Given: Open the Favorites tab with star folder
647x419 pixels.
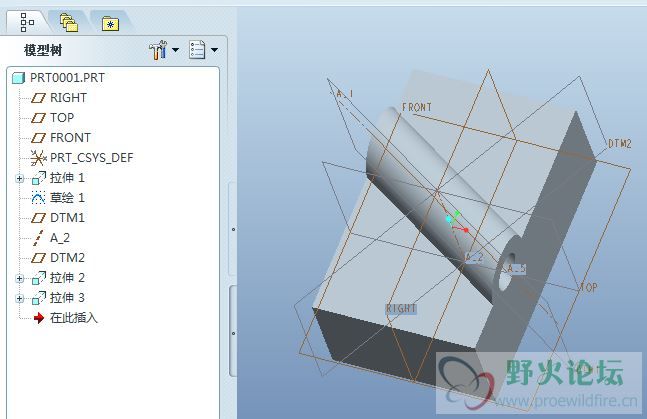Looking at the screenshot, I should pyautogui.click(x=110, y=24).
